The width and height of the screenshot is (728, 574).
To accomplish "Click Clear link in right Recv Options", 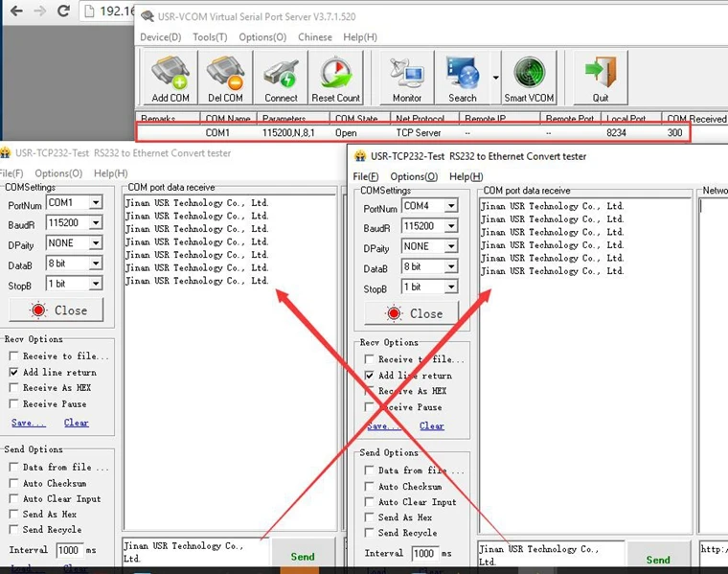I will (x=432, y=425).
